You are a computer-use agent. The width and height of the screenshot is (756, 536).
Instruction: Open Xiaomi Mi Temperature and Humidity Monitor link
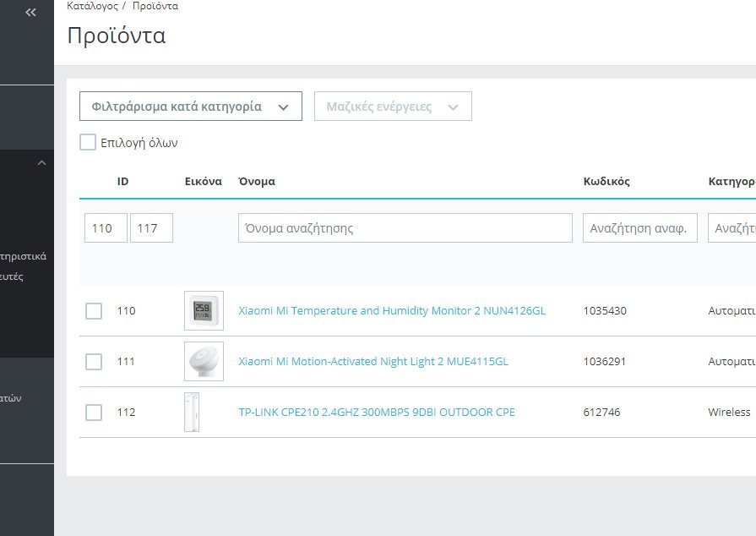pos(392,311)
